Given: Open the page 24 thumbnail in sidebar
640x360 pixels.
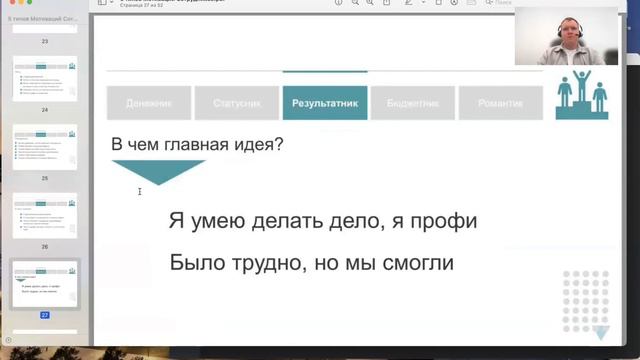Looking at the screenshot, I should coord(45,79).
